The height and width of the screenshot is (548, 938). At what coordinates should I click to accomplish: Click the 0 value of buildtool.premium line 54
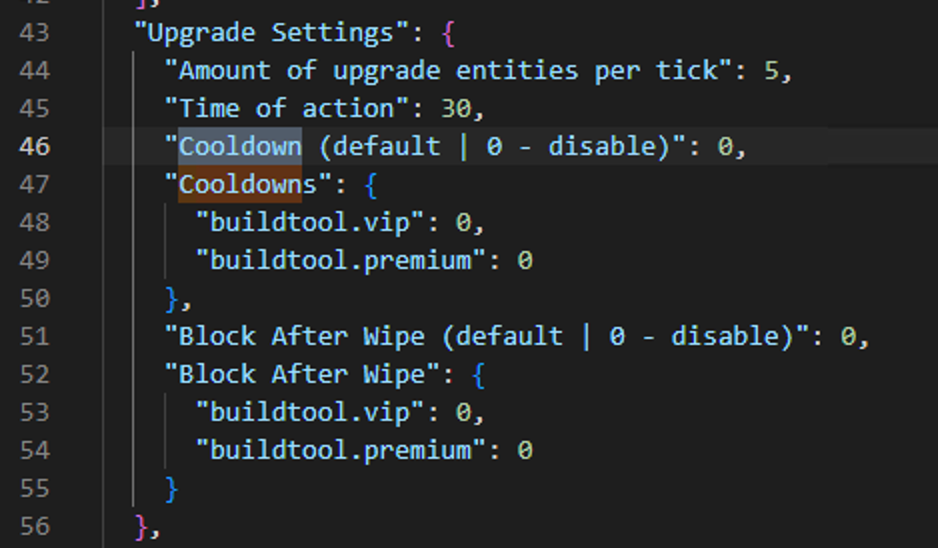525,450
